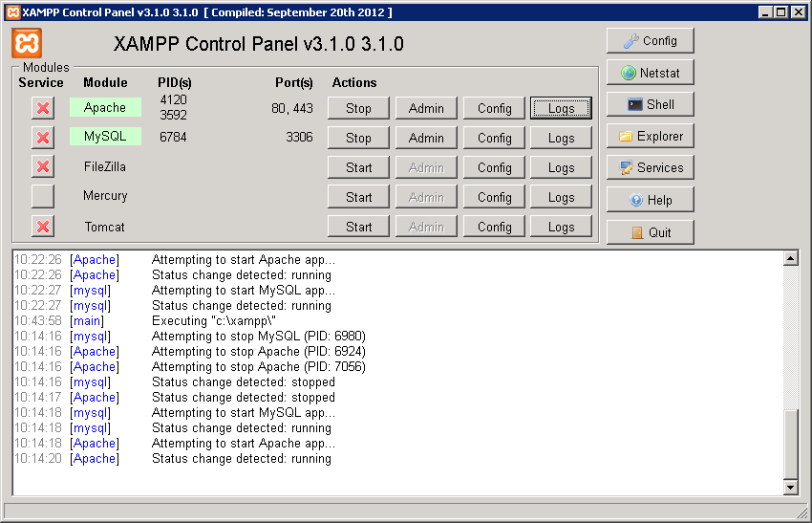Close the XAMPP window

tap(799, 11)
